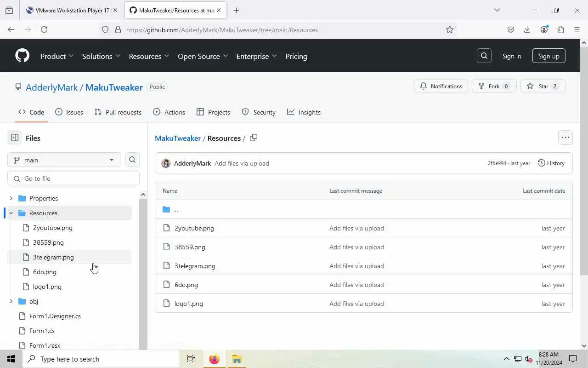Click the Task View taskbar icon

(191, 359)
